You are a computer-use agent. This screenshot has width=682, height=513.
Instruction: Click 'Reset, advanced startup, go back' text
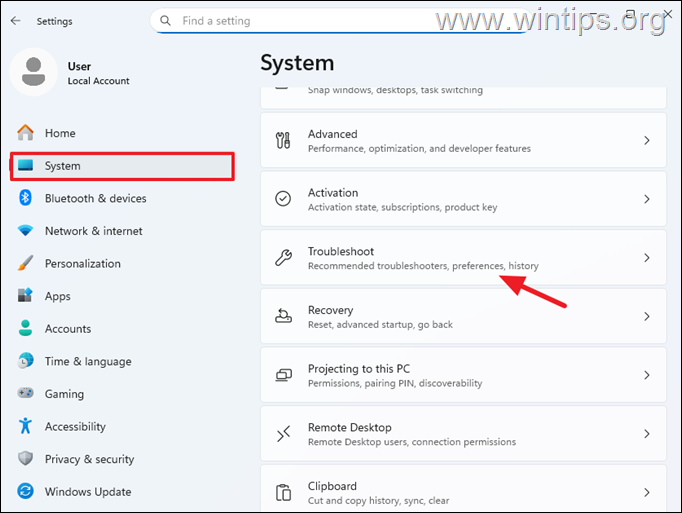pos(380,325)
